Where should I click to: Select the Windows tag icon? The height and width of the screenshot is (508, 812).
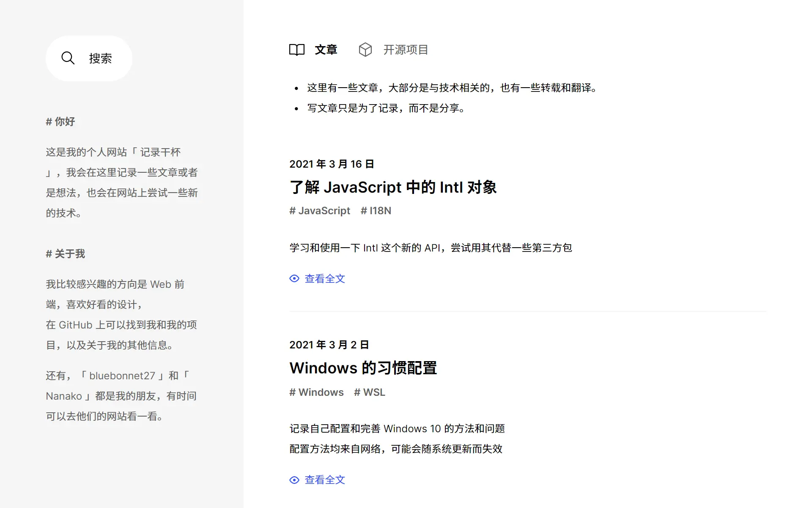tap(292, 392)
